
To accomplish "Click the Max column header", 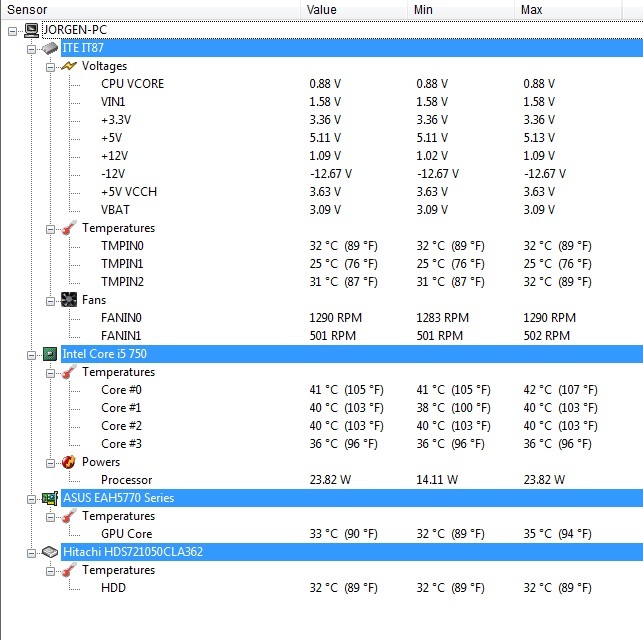I will coord(568,9).
